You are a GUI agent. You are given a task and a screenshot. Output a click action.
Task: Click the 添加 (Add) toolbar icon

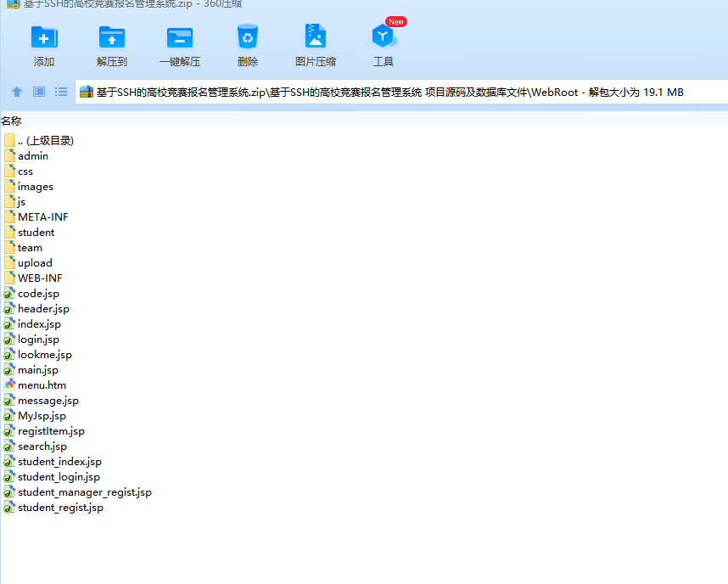[44, 37]
